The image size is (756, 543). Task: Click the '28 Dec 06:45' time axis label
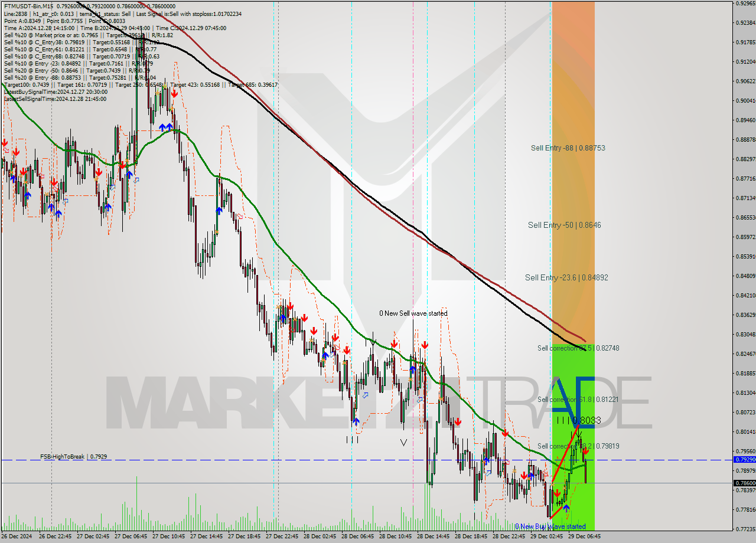(357, 537)
